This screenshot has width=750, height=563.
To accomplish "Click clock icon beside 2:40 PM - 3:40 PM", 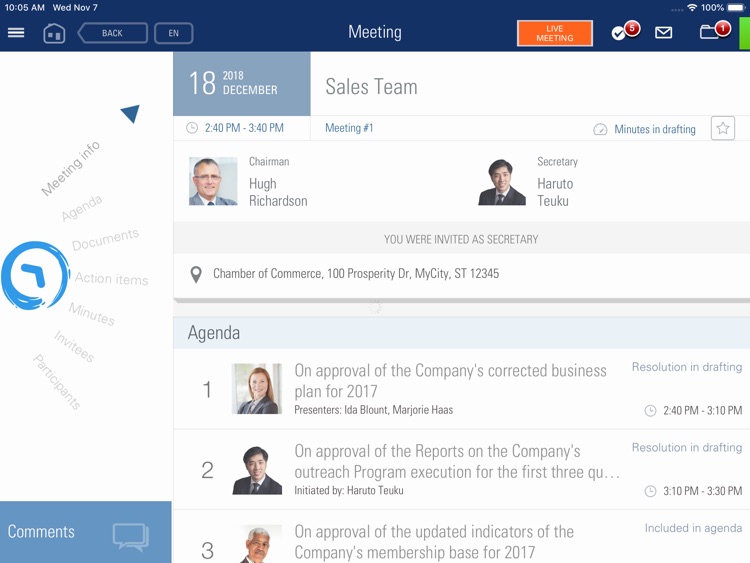I will click(x=192, y=128).
